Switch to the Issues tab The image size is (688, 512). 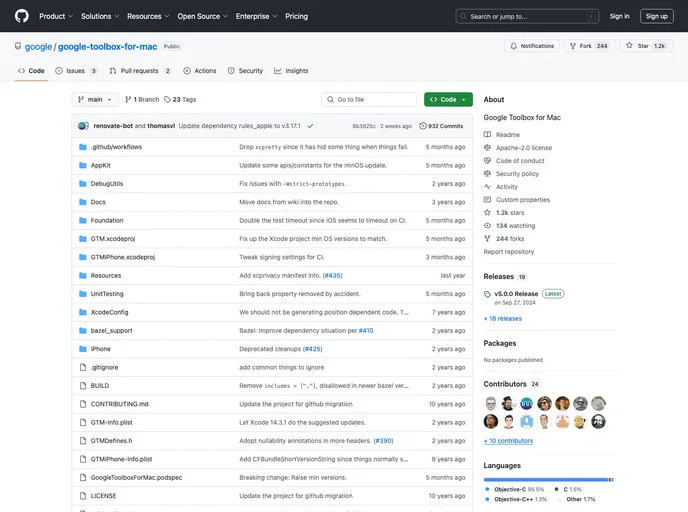76,71
